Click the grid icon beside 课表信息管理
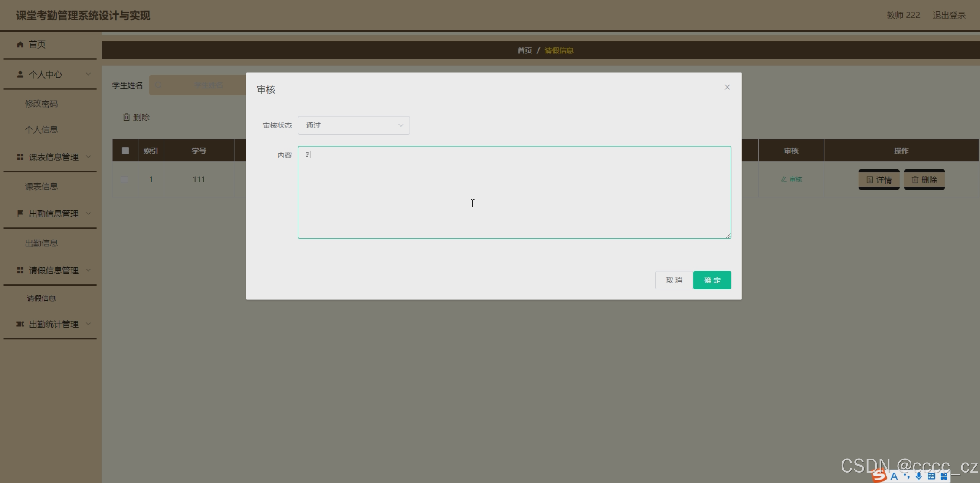Screen dimensions: 980x483 tap(20, 157)
